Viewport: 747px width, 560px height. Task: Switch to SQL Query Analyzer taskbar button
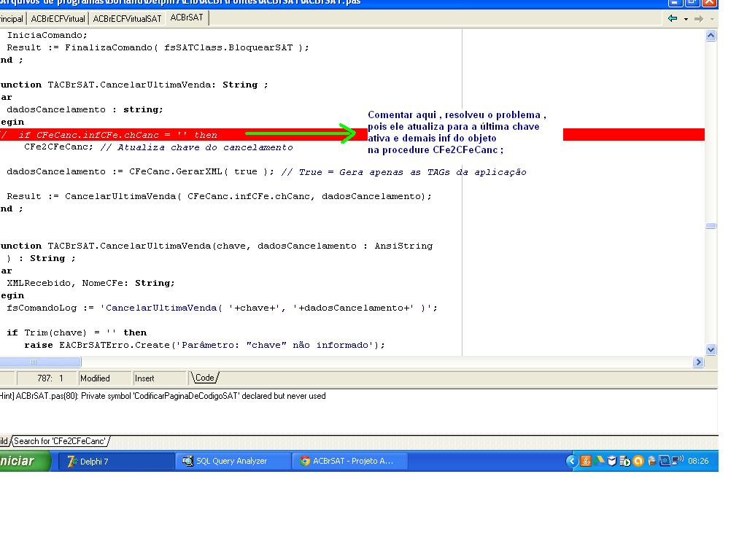coord(233,461)
